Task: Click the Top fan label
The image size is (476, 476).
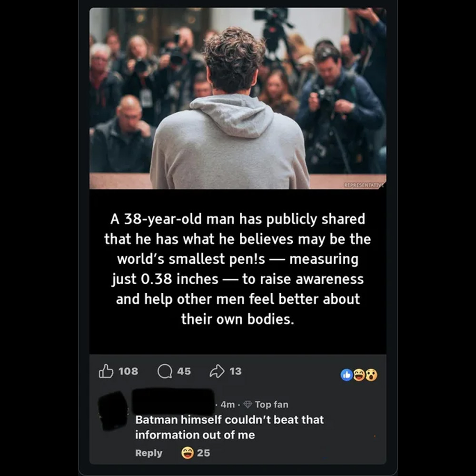Action: pyautogui.click(x=271, y=404)
